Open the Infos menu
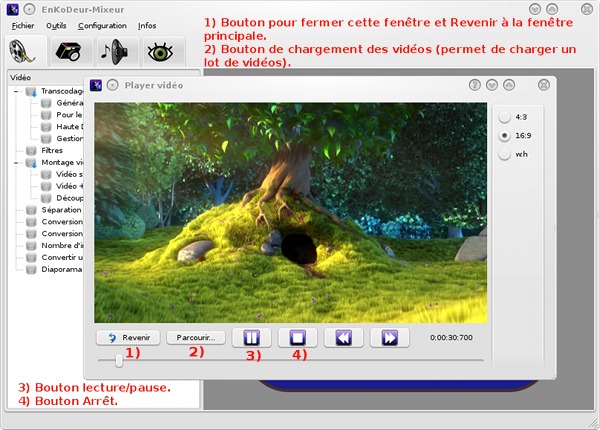Viewport: 600px width, 430px height. point(147,26)
